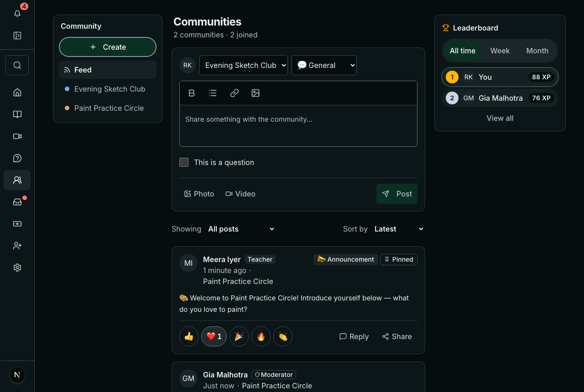Open the search icon in sidebar
Image resolution: width=584 pixels, height=392 pixels.
[x=17, y=65]
